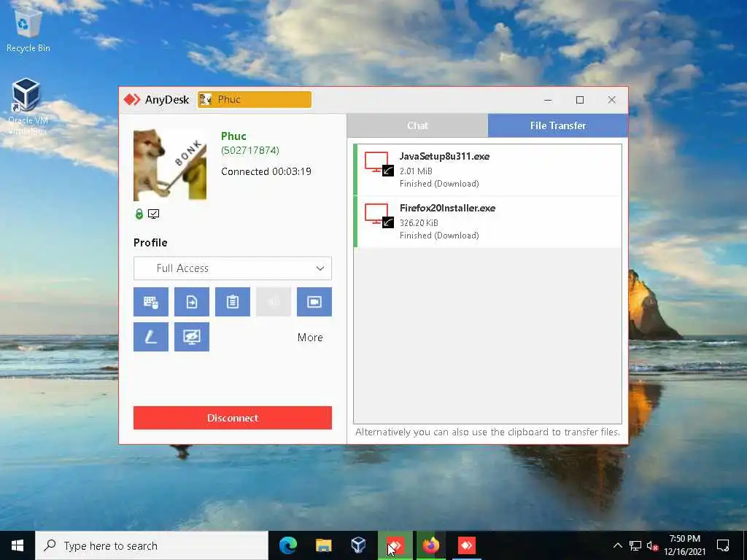Open notification center icon
This screenshot has height=560, width=747.
click(x=723, y=545)
